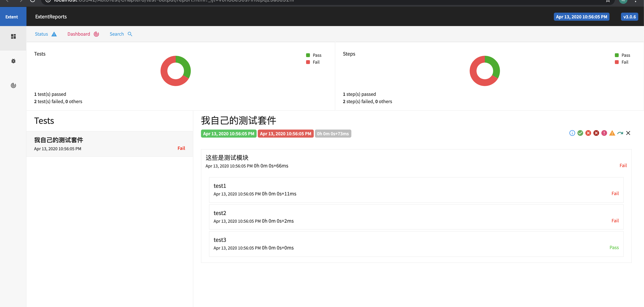The image size is (644, 307).
Task: Click the pink error exclamation filter icon
Action: (x=604, y=133)
